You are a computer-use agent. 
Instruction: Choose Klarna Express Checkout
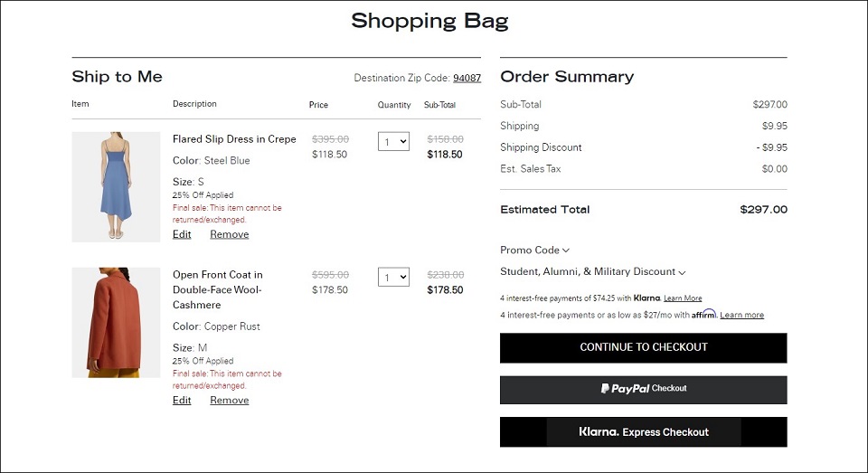click(643, 432)
